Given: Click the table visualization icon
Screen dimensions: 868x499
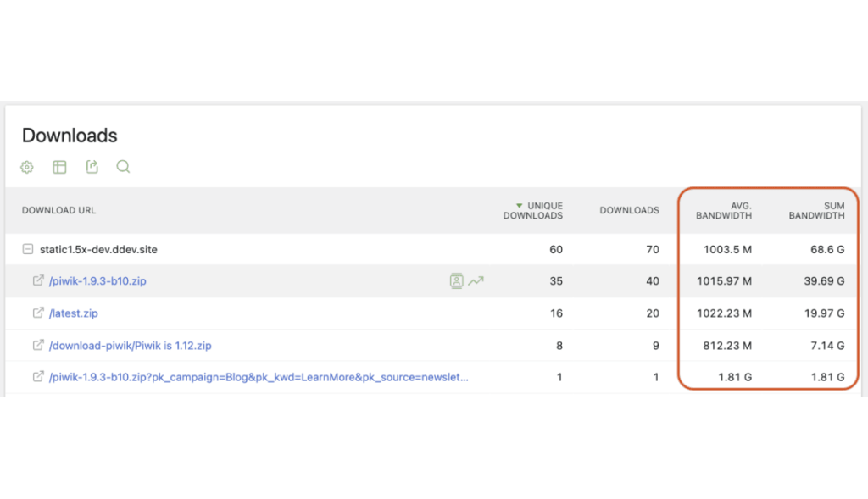Looking at the screenshot, I should click(x=59, y=167).
